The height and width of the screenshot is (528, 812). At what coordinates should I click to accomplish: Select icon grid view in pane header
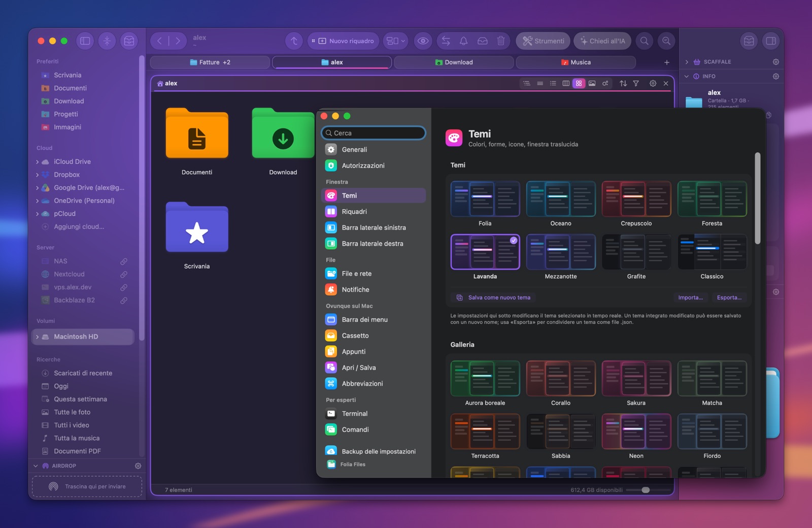coord(579,83)
